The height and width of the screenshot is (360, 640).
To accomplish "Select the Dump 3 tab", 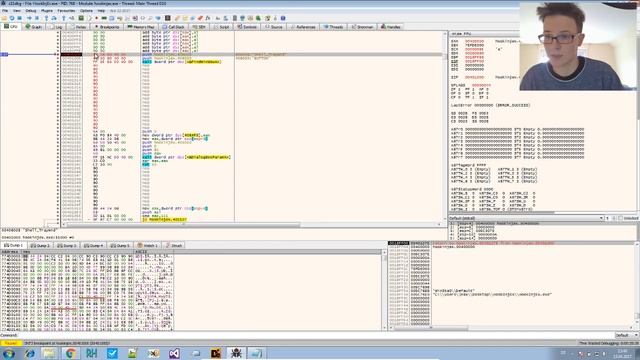I will (x=67, y=245).
